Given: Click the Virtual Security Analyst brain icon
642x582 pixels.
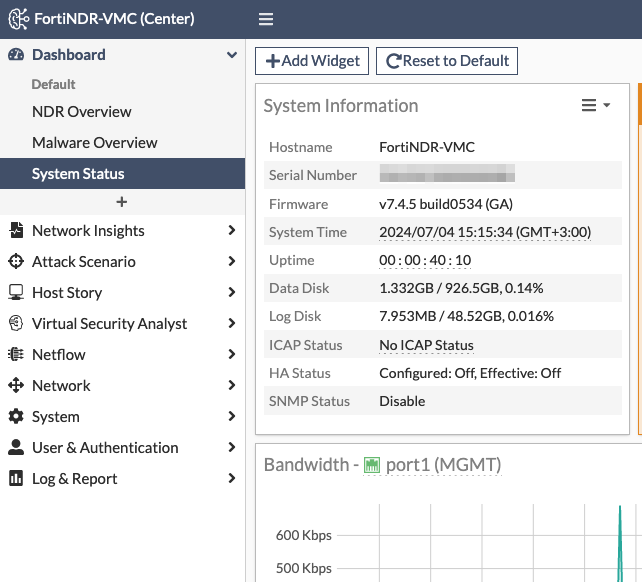Looking at the screenshot, I should pyautogui.click(x=15, y=324).
